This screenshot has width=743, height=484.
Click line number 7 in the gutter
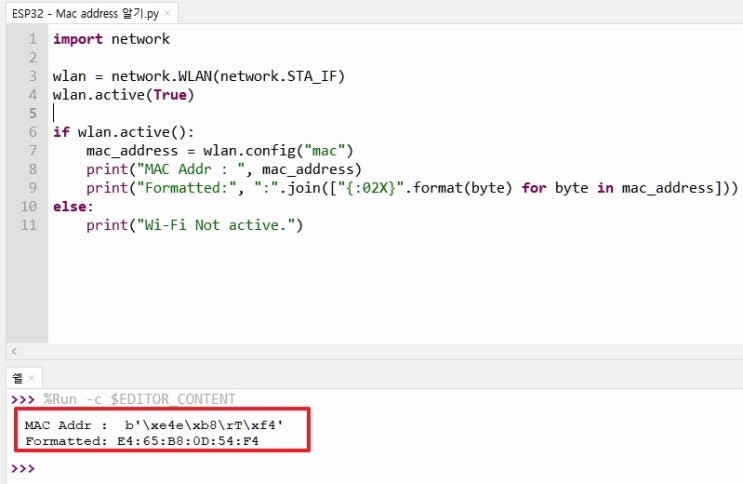pyautogui.click(x=32, y=151)
